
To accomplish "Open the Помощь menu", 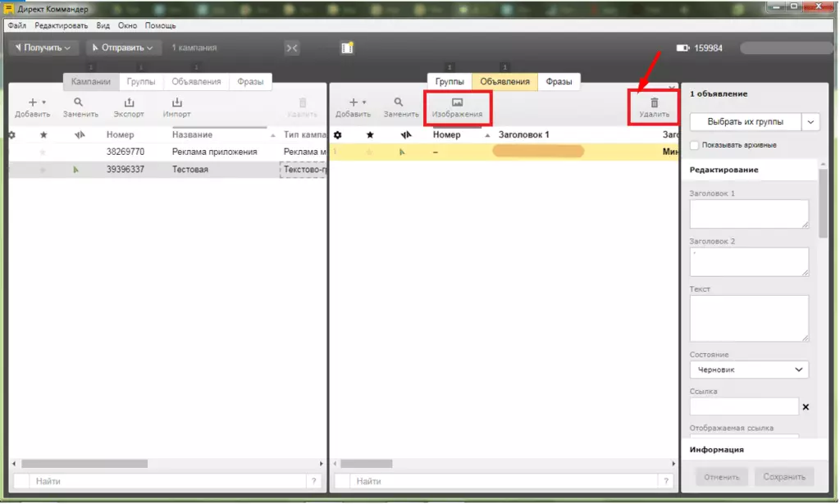I will pyautogui.click(x=160, y=25).
